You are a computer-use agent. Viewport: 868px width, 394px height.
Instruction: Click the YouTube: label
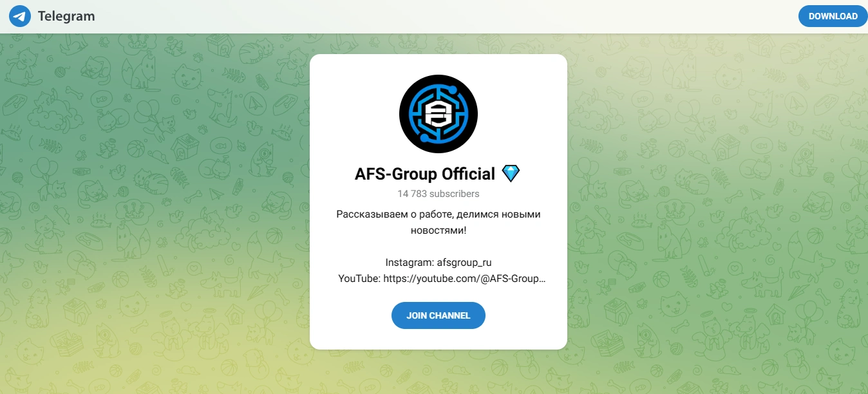click(359, 279)
